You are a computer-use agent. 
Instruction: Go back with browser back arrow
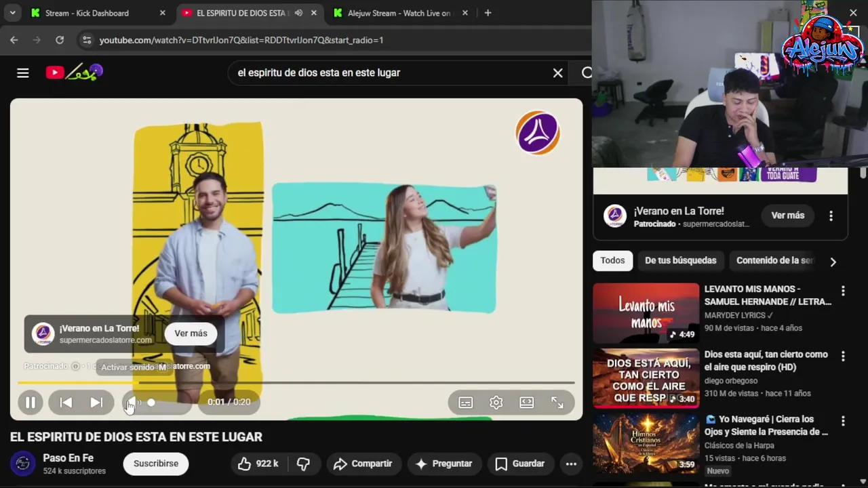[14, 40]
